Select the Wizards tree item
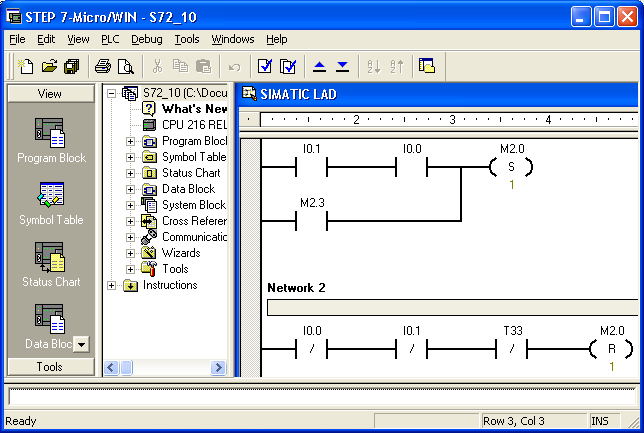The height and width of the screenshot is (433, 644). [x=181, y=253]
